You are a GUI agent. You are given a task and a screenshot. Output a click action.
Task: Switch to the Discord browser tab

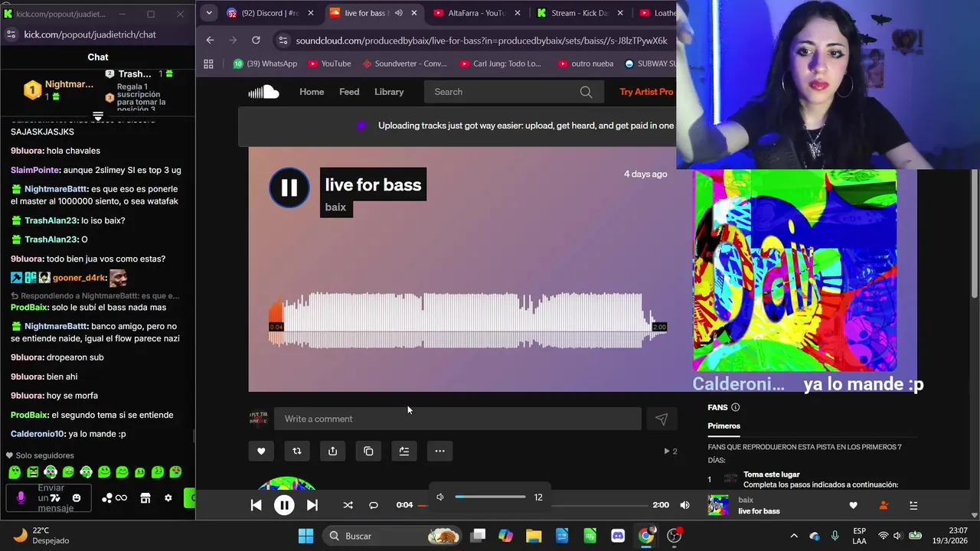tap(271, 13)
